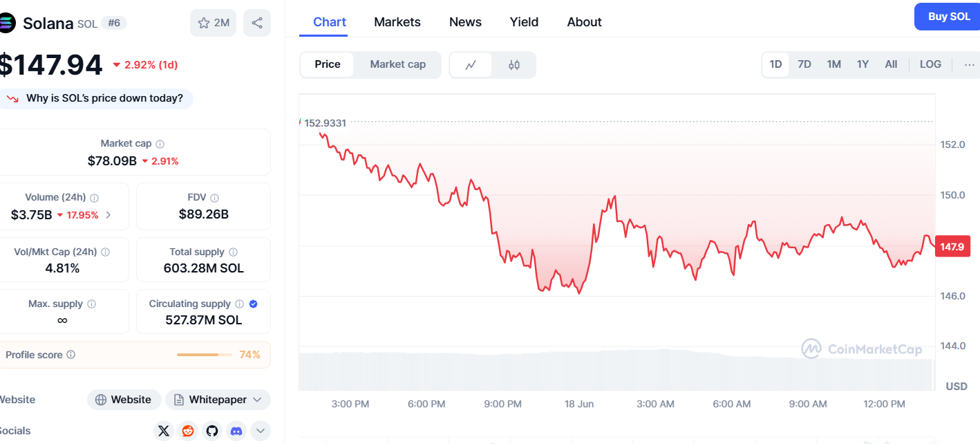Click the $78.09B market cap value
Image resolution: width=980 pixels, height=444 pixels.
coord(112,161)
